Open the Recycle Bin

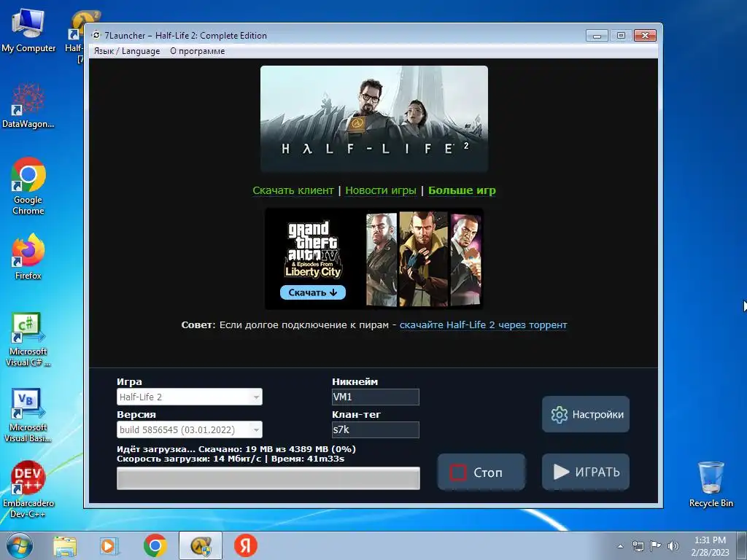711,484
